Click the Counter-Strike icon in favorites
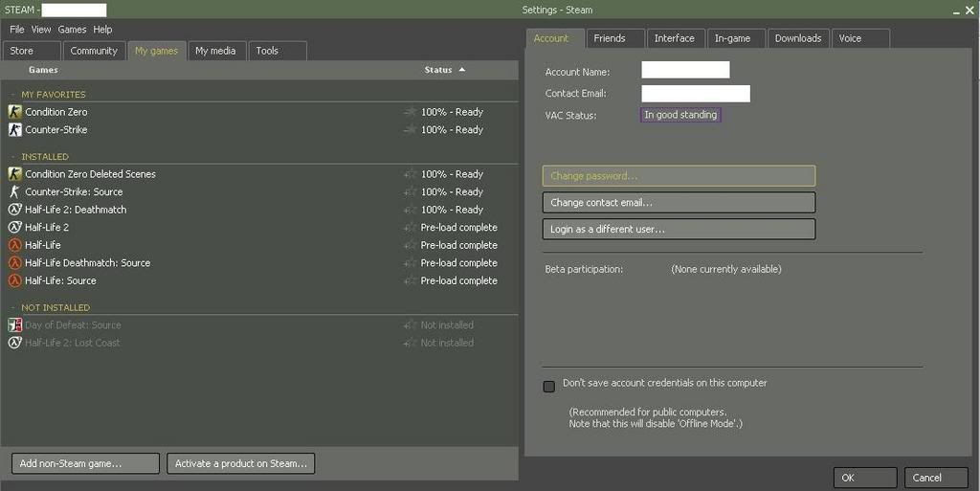Viewport: 980px width, 491px height. tap(14, 130)
